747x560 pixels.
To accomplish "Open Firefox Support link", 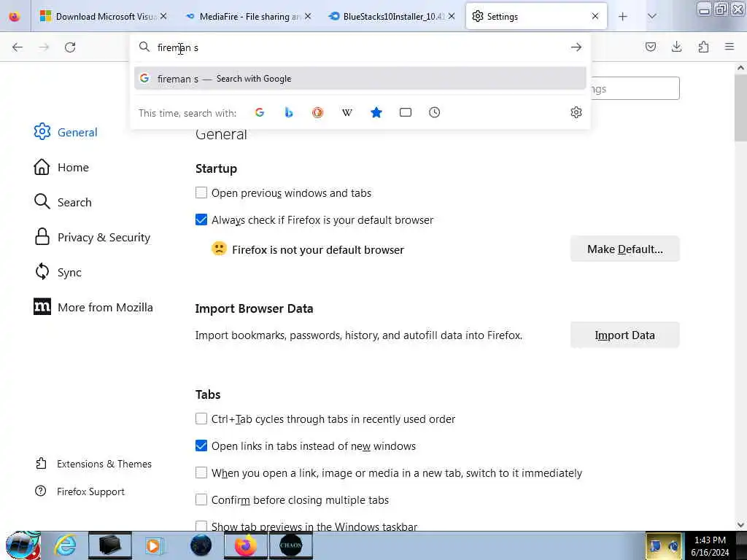I will click(x=80, y=491).
